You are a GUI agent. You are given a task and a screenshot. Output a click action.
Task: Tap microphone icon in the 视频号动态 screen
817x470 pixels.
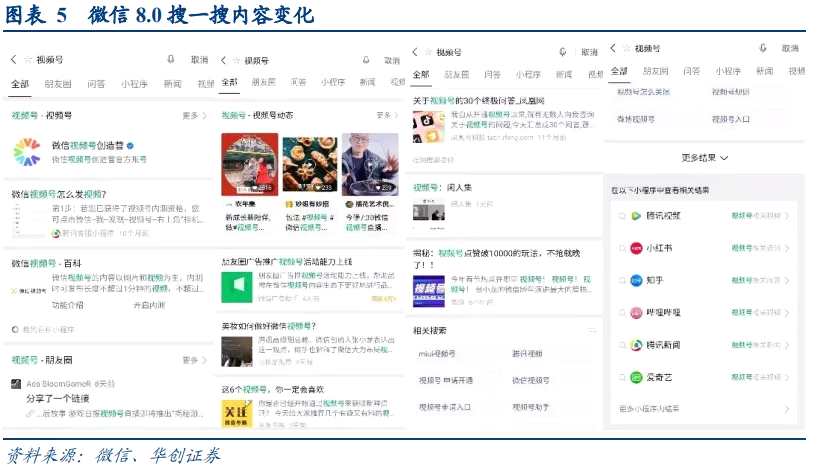[x=366, y=60]
